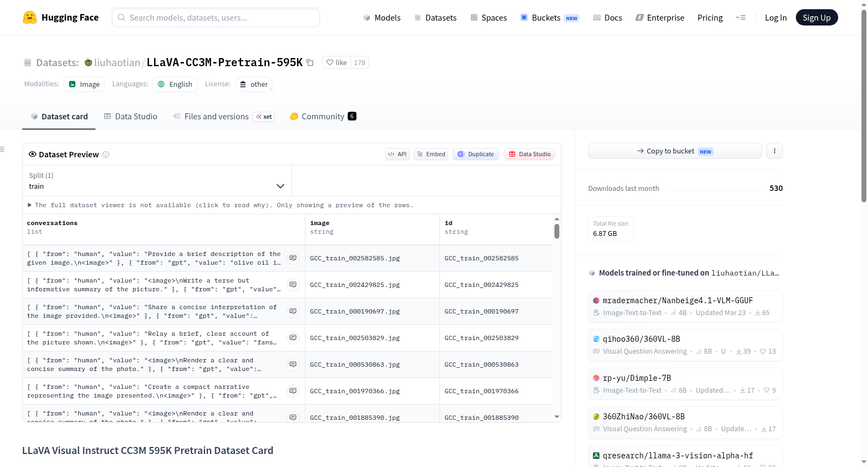Click the left sidebar collapse lines icon

[2, 149]
